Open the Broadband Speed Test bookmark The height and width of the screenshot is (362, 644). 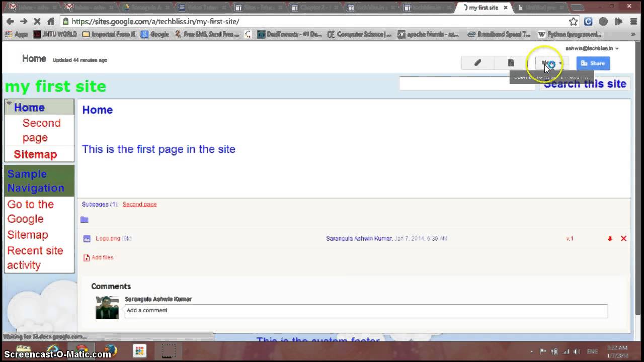(499, 34)
